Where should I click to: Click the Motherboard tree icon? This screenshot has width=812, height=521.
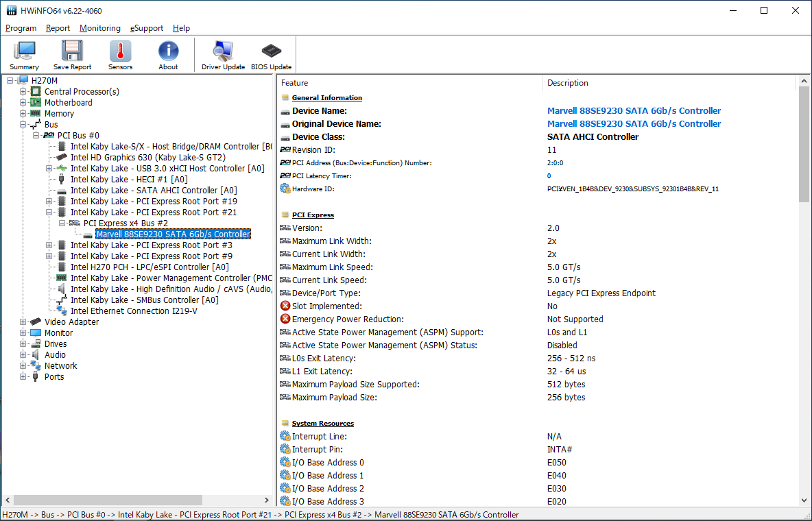pyautogui.click(x=36, y=103)
